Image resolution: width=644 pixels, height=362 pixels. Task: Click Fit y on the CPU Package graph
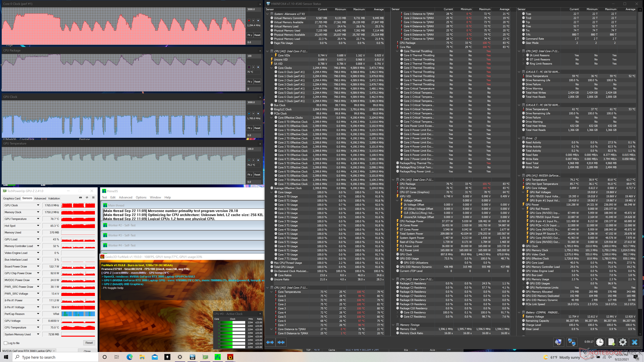250,81
